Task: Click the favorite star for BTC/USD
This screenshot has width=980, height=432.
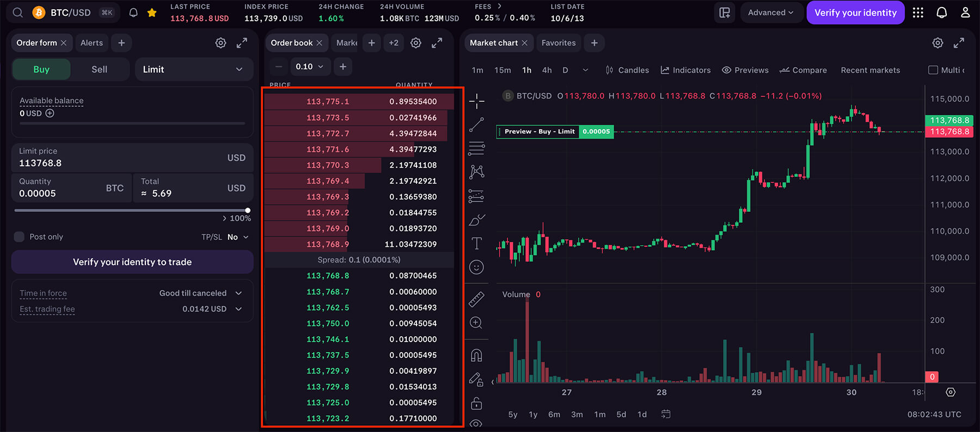Action: tap(152, 13)
